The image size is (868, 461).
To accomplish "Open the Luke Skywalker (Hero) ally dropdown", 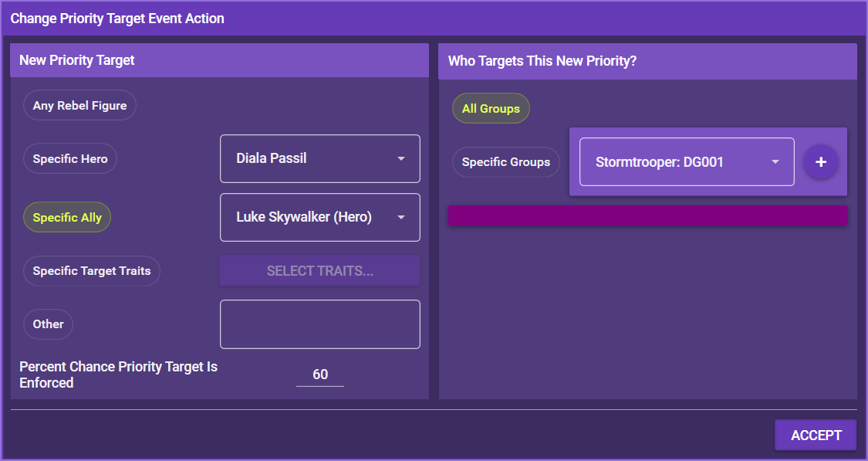I will click(x=320, y=217).
